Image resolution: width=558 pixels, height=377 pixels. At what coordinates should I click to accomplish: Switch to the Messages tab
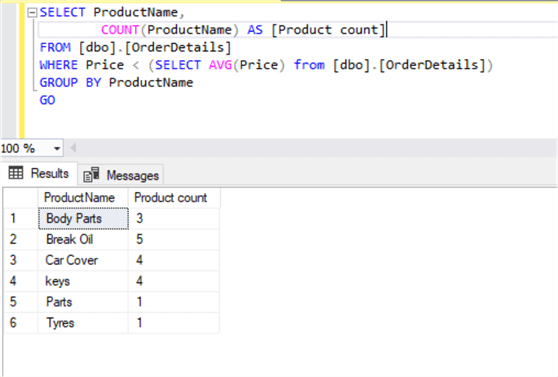[121, 175]
